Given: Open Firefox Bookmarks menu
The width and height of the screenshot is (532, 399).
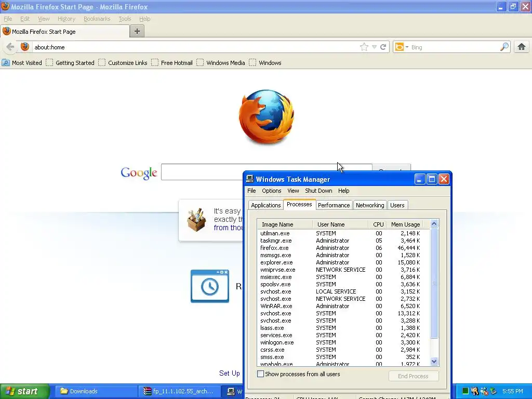Looking at the screenshot, I should click(97, 19).
